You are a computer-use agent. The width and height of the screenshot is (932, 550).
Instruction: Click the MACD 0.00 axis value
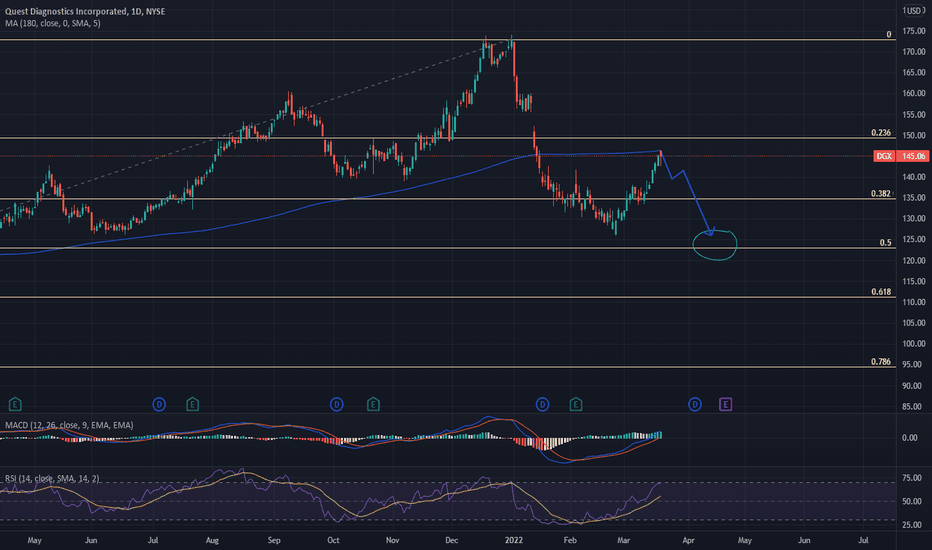coord(909,438)
